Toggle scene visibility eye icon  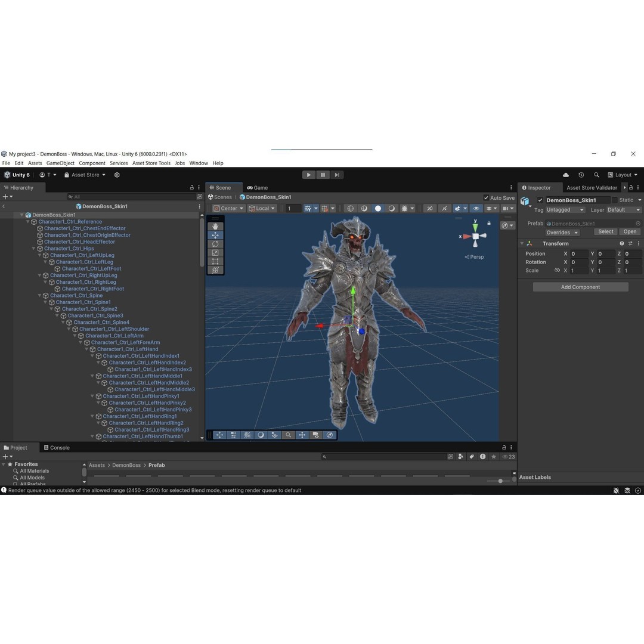tap(476, 209)
